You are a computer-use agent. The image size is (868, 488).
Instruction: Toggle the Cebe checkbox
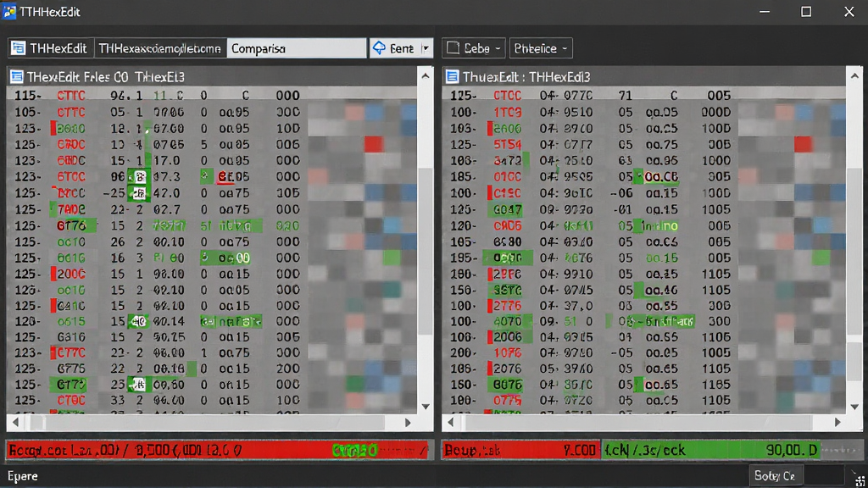(453, 48)
